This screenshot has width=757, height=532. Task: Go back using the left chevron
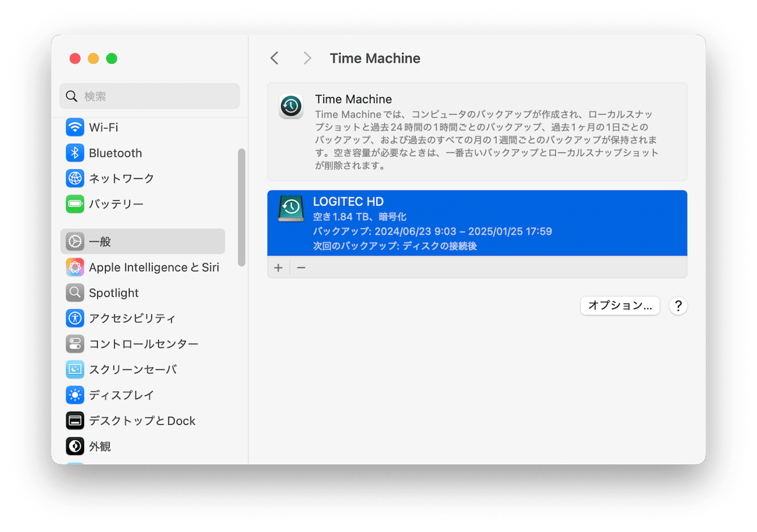(275, 58)
